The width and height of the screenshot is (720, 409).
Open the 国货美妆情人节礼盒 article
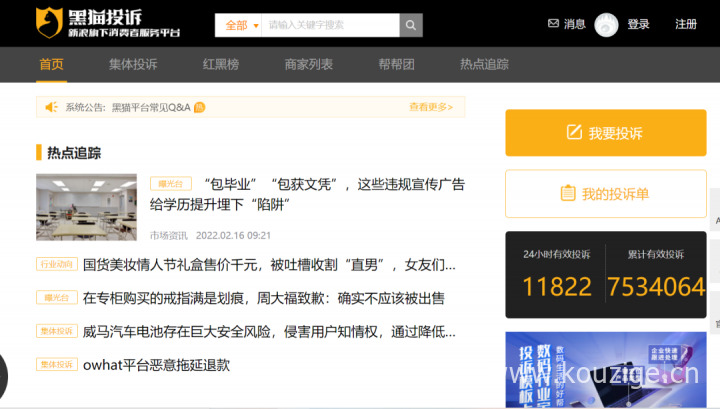tap(269, 265)
